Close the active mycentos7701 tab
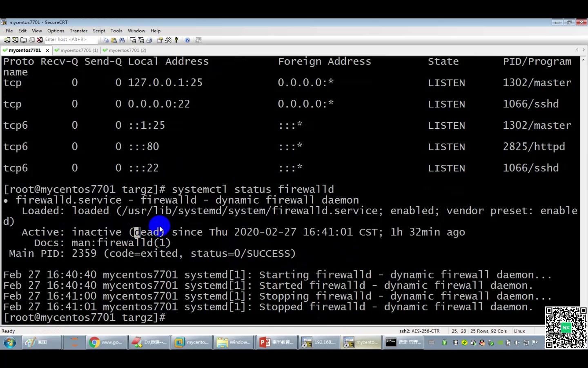588x368 pixels. (x=47, y=50)
